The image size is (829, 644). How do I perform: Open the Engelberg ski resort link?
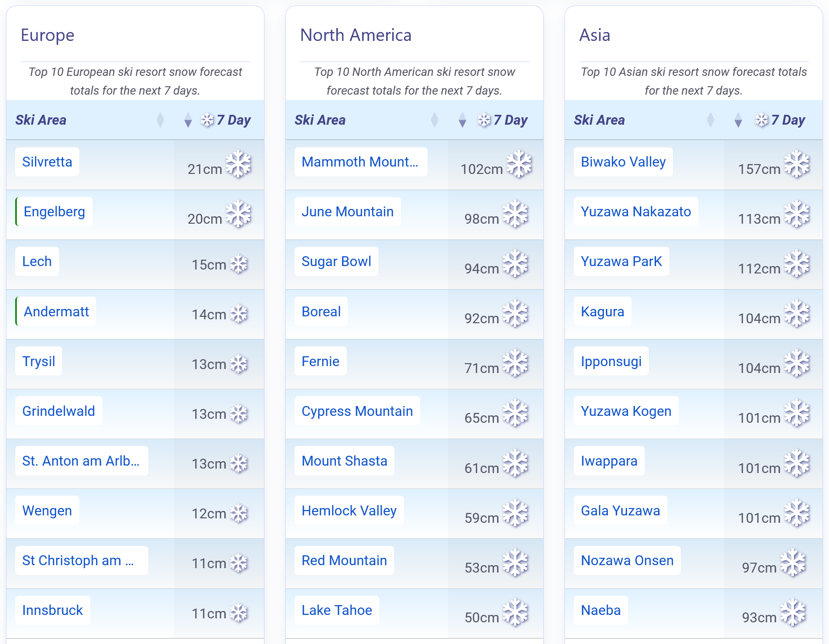pos(54,212)
